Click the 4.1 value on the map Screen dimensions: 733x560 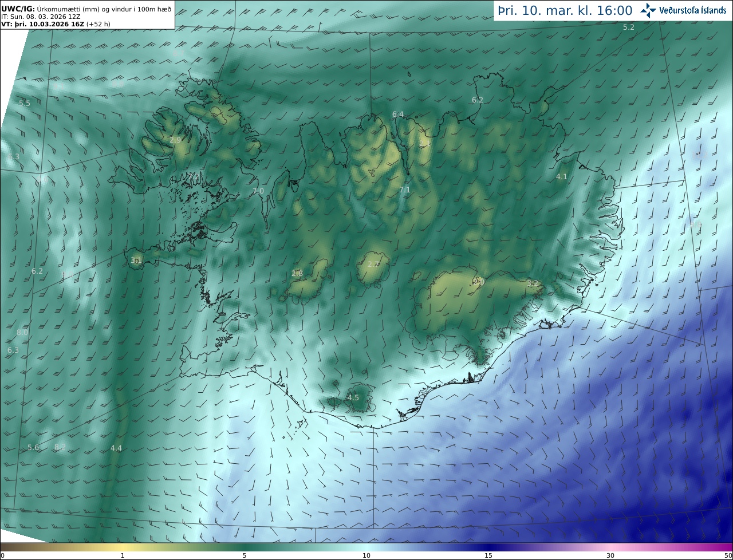click(562, 176)
